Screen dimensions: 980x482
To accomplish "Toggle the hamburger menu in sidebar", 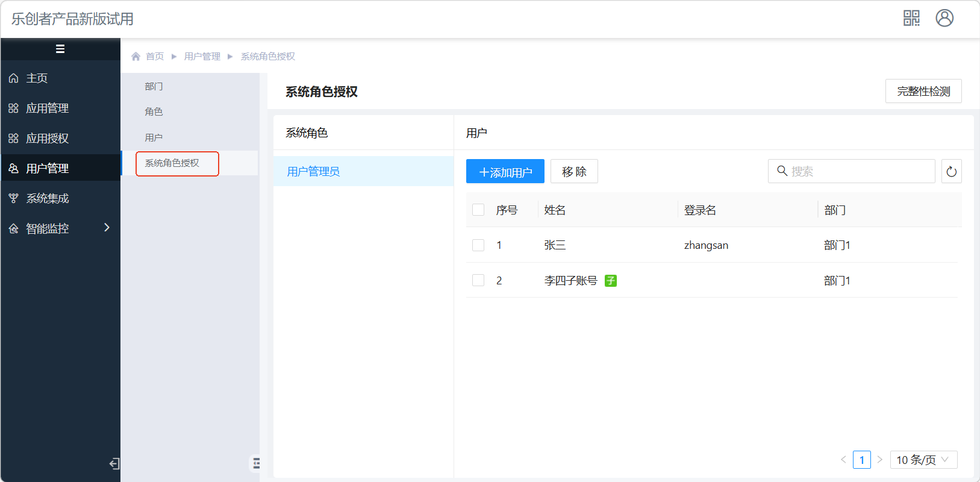I will click(60, 49).
